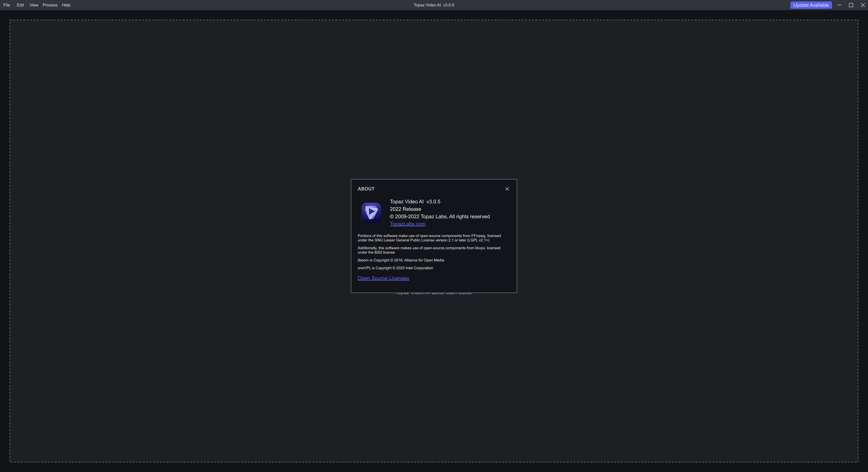Open the Open Source Licenses link
This screenshot has height=472, width=868.
[383, 278]
